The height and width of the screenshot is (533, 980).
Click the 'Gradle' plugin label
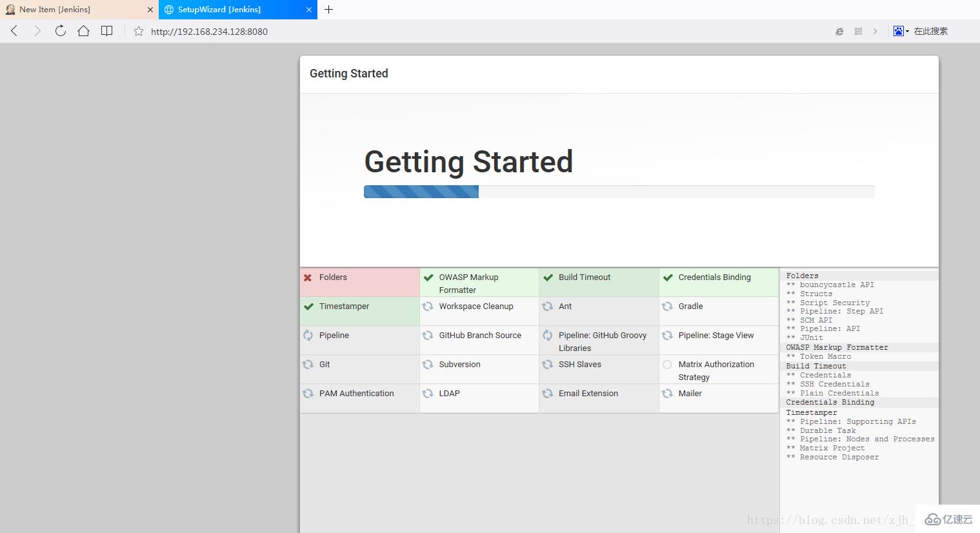point(690,307)
